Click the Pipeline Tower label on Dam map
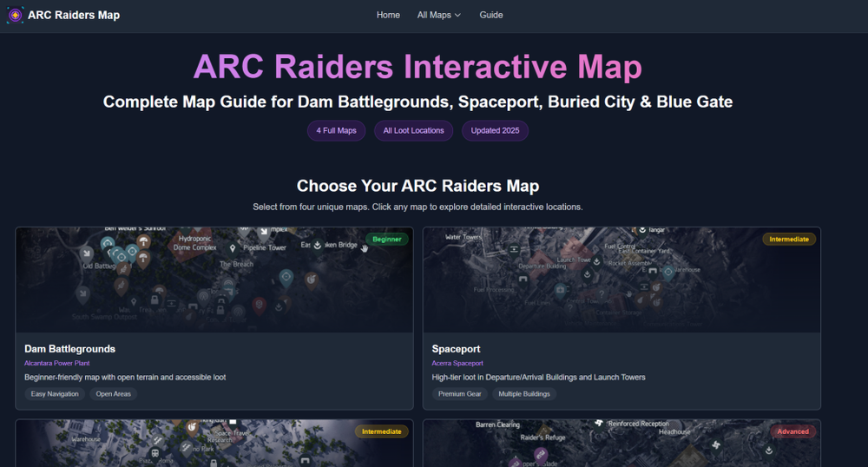868x467 pixels. point(265,248)
